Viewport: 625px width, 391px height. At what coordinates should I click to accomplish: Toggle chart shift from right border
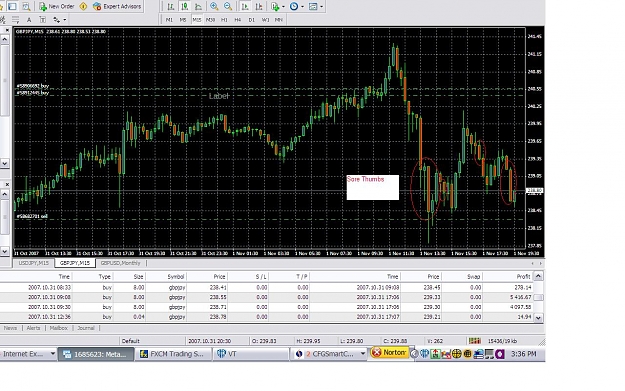click(259, 6)
